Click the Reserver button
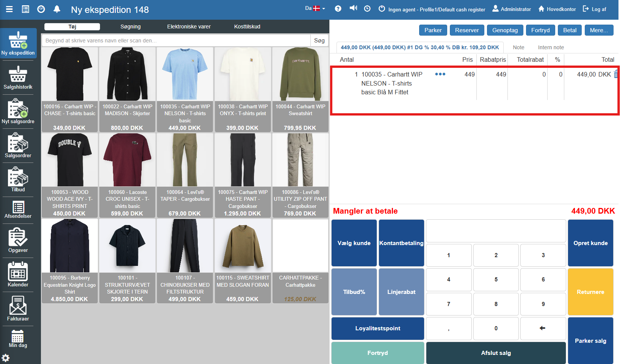This screenshot has width=620, height=364. (x=467, y=30)
